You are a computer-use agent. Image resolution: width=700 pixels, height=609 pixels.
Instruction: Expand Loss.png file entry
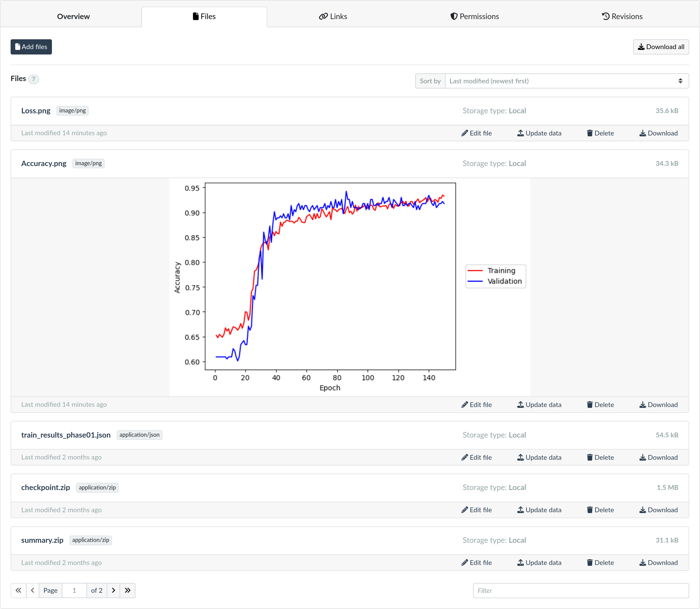36,111
